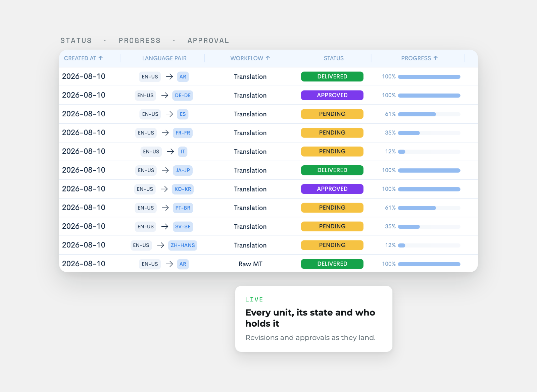The height and width of the screenshot is (392, 537).
Task: Click the PENDING badge in the ES row
Action: pos(332,114)
